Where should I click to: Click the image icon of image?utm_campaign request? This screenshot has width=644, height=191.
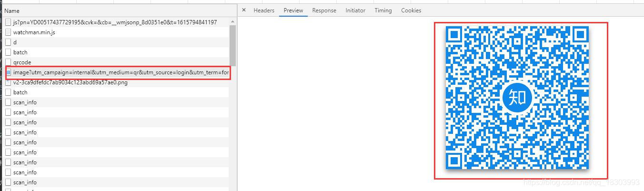tap(8, 72)
